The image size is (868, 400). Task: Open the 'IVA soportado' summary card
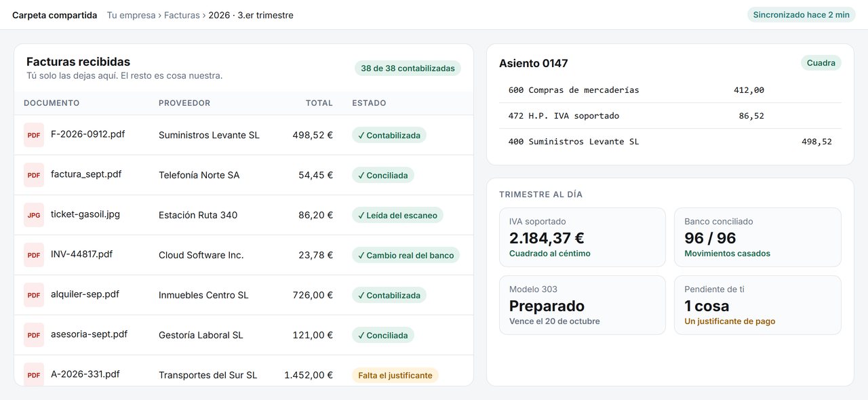[x=583, y=237]
